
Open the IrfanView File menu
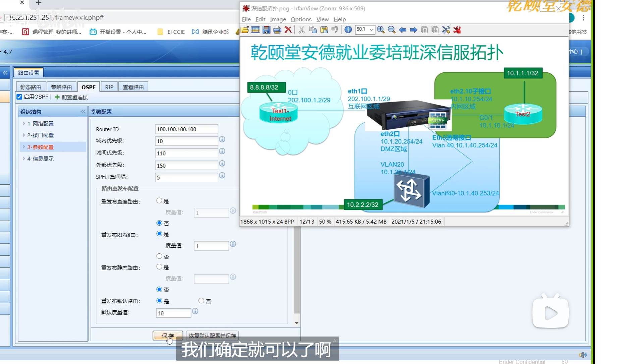(x=246, y=19)
